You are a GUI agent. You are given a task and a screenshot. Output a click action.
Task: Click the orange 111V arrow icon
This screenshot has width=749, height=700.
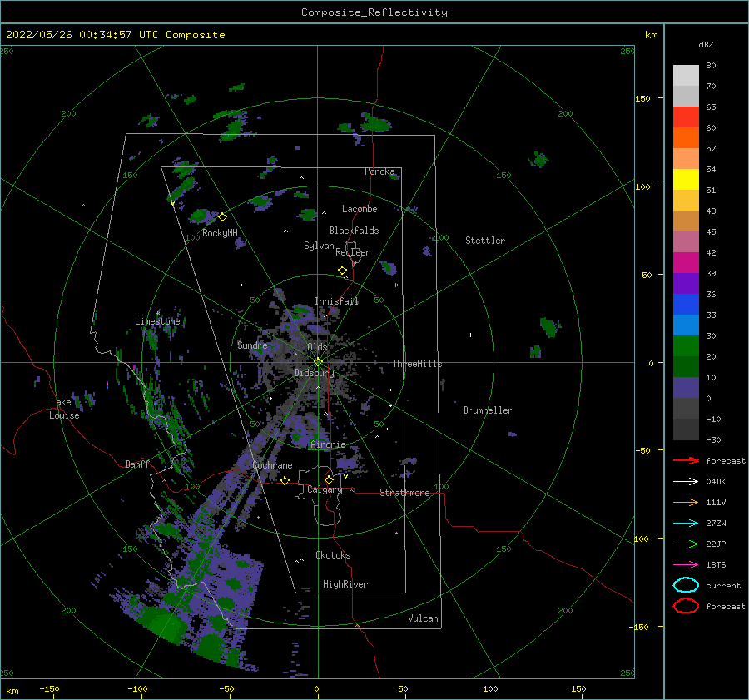click(686, 502)
